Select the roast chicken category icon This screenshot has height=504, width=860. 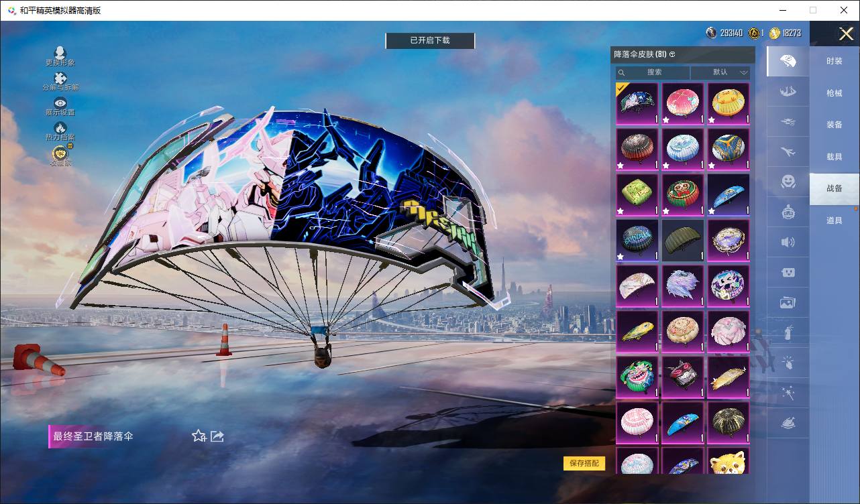tap(788, 423)
